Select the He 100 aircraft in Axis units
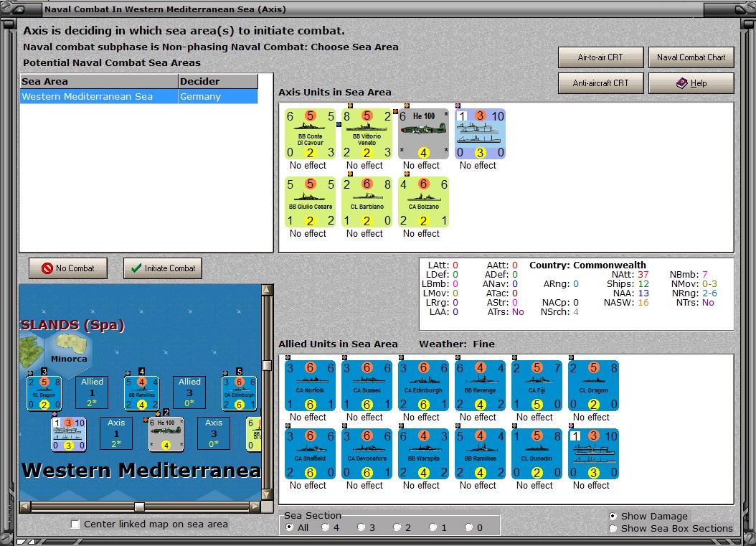This screenshot has width=756, height=546. pyautogui.click(x=423, y=133)
